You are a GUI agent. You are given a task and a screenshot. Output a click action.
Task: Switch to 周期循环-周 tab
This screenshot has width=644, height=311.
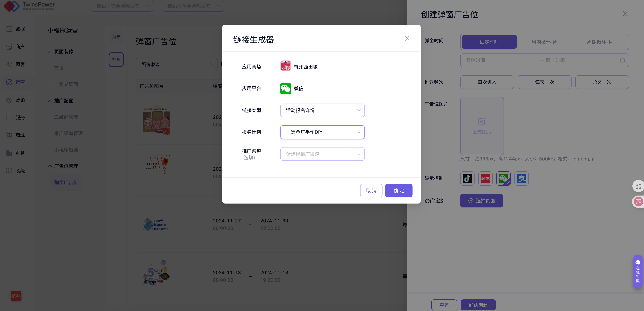click(544, 42)
